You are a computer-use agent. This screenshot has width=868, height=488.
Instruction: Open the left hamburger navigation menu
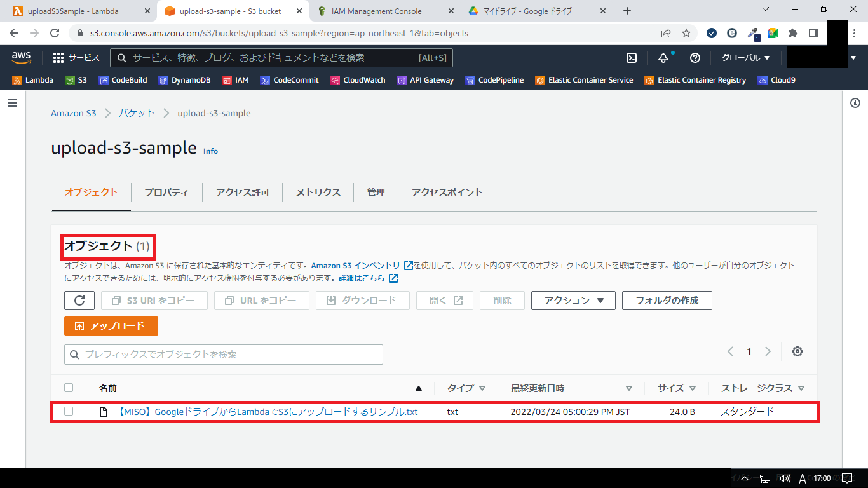pyautogui.click(x=13, y=103)
